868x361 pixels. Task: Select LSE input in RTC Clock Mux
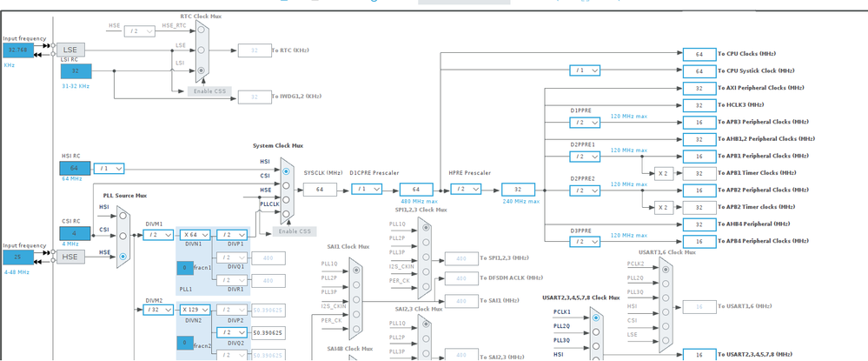tap(202, 50)
